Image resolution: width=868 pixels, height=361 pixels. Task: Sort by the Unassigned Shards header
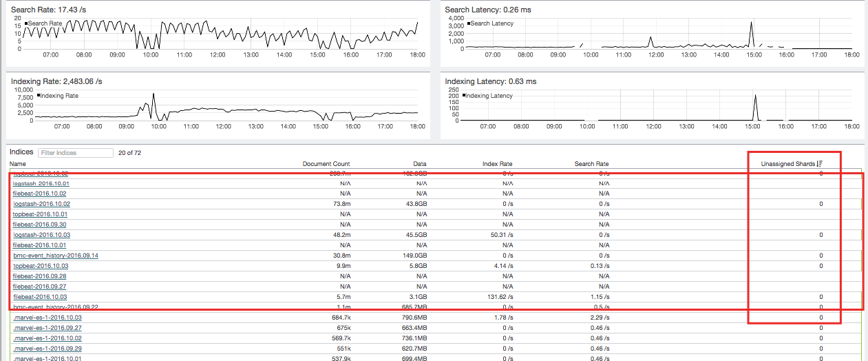coord(787,164)
